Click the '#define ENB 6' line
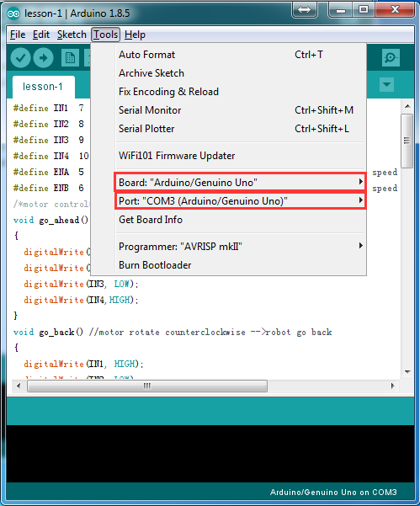The width and height of the screenshot is (420, 506). click(x=49, y=188)
